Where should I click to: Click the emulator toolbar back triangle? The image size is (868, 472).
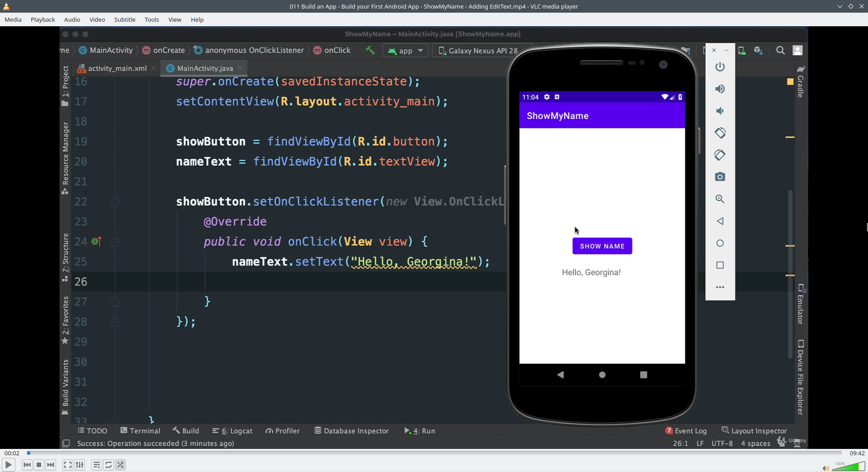(x=720, y=221)
